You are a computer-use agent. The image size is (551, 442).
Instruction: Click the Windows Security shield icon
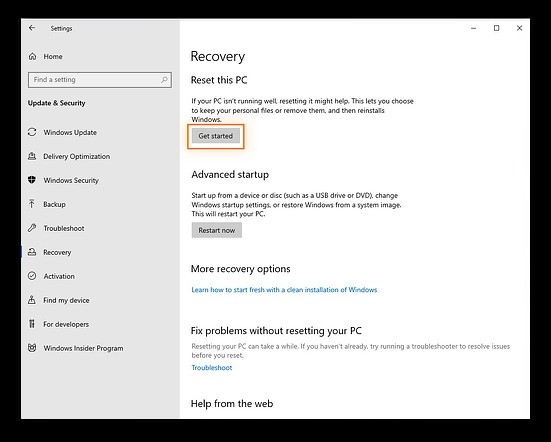pyautogui.click(x=32, y=180)
